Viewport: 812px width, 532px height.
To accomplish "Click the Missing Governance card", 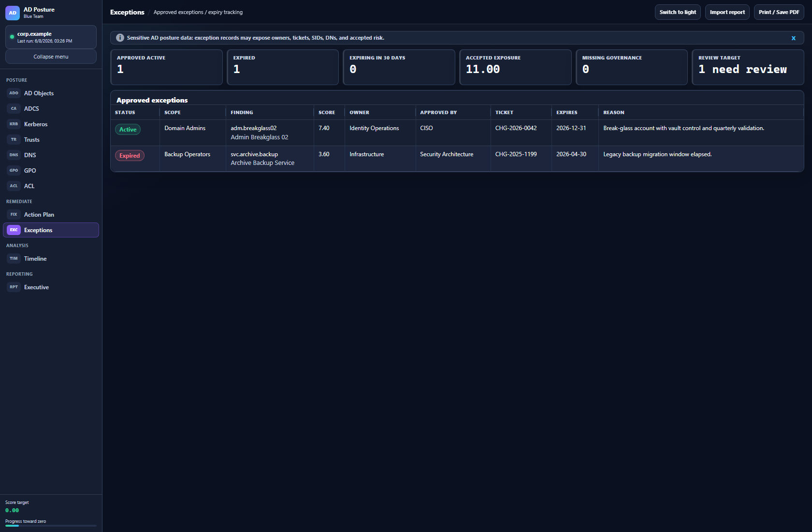I will coord(632,67).
